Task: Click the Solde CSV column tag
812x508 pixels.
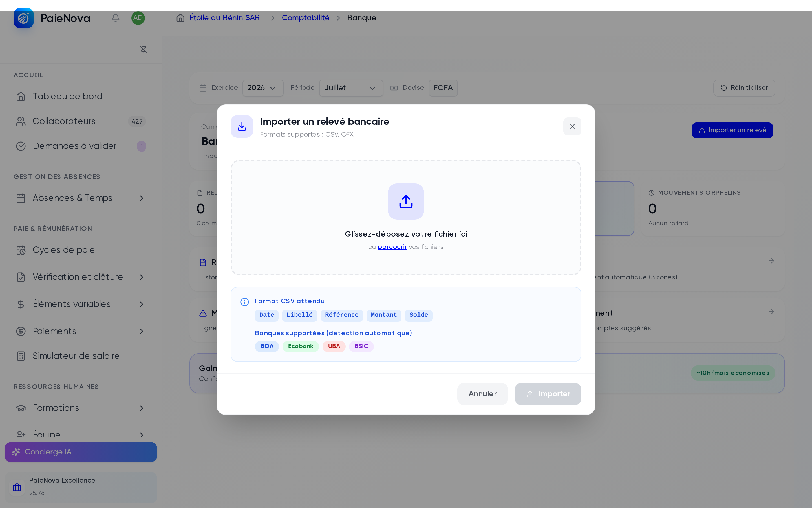Action: point(418,315)
